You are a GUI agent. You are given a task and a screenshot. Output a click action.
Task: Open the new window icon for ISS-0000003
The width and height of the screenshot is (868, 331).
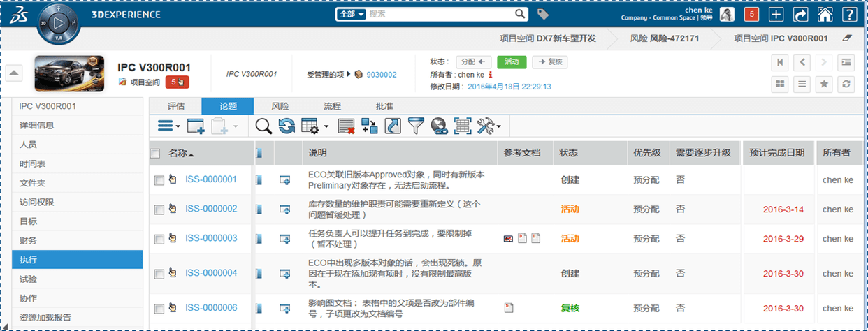pyautogui.click(x=285, y=239)
